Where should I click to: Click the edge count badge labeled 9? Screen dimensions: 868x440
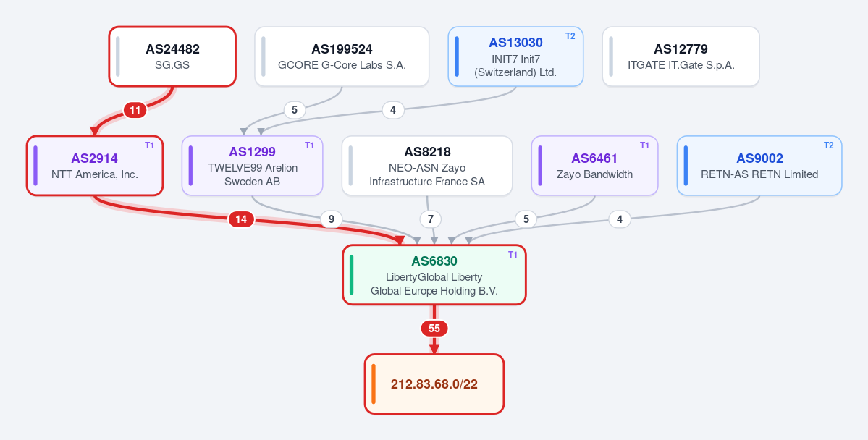pyautogui.click(x=331, y=220)
